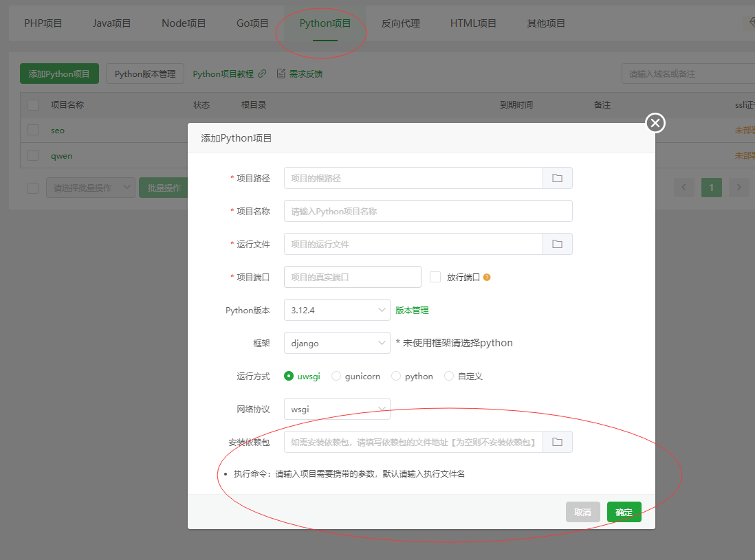Screen dimensions: 755x560
Task: Browse folder for run file field
Action: click(557, 244)
